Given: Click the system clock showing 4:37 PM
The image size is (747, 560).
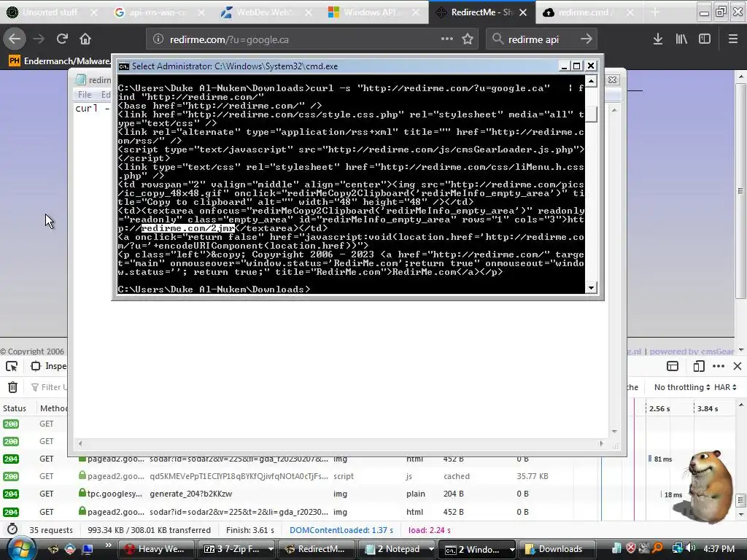Looking at the screenshot, I should (x=719, y=549).
